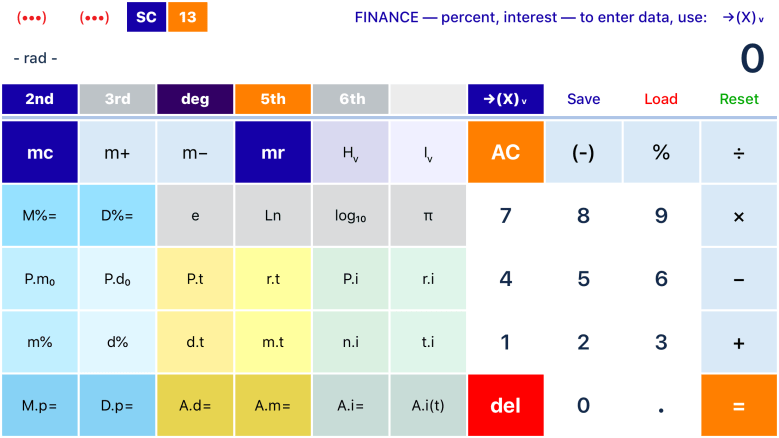
Task: Open the →(X)v data entry selector
Action: (x=505, y=99)
